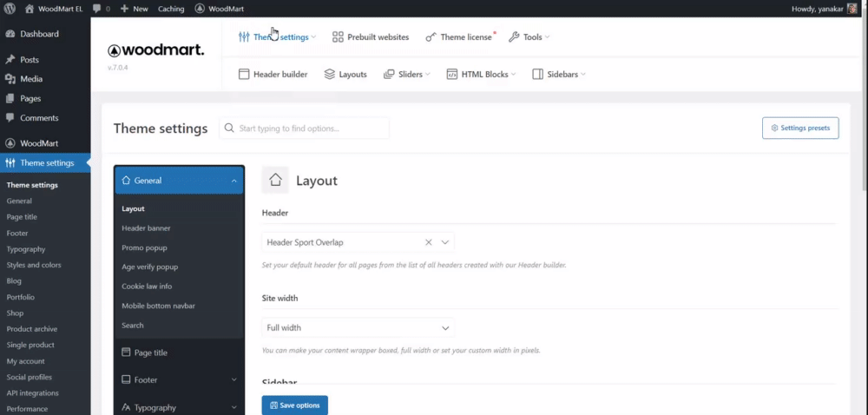The image size is (868, 415).
Task: Click the Pages icon in sidebar
Action: 10,98
